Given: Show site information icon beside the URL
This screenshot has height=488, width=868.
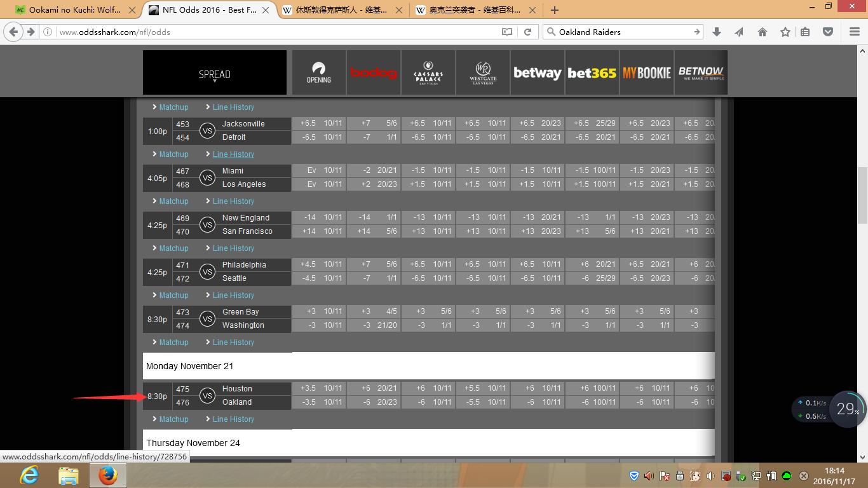Looking at the screenshot, I should (x=49, y=32).
